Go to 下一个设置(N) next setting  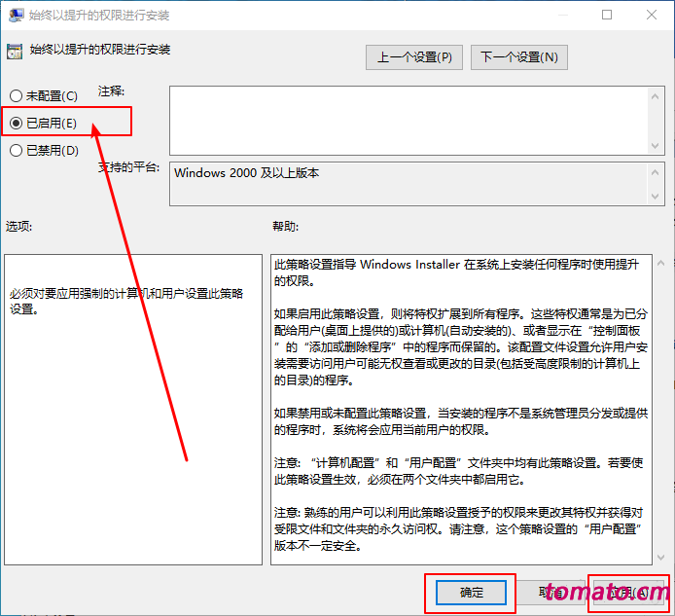[x=519, y=57]
